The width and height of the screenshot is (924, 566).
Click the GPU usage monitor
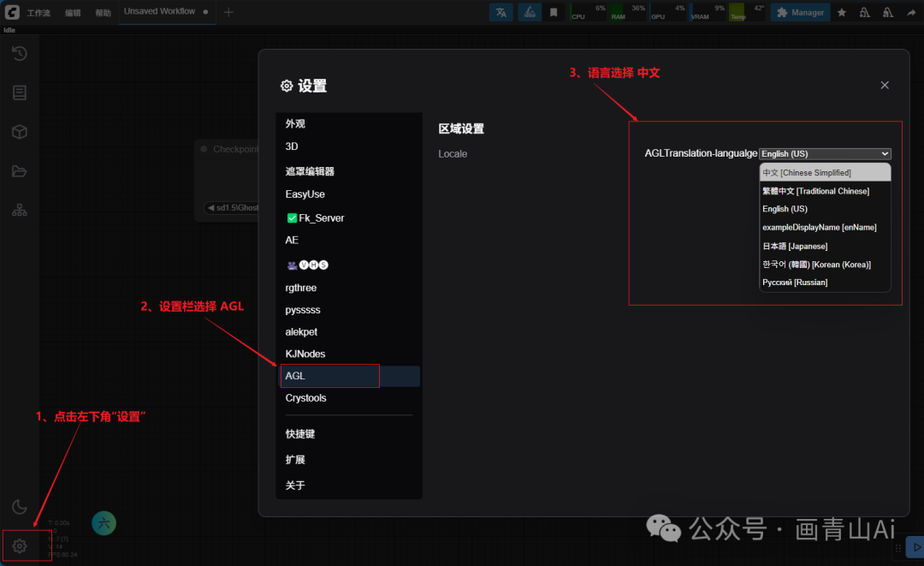pyautogui.click(x=667, y=12)
